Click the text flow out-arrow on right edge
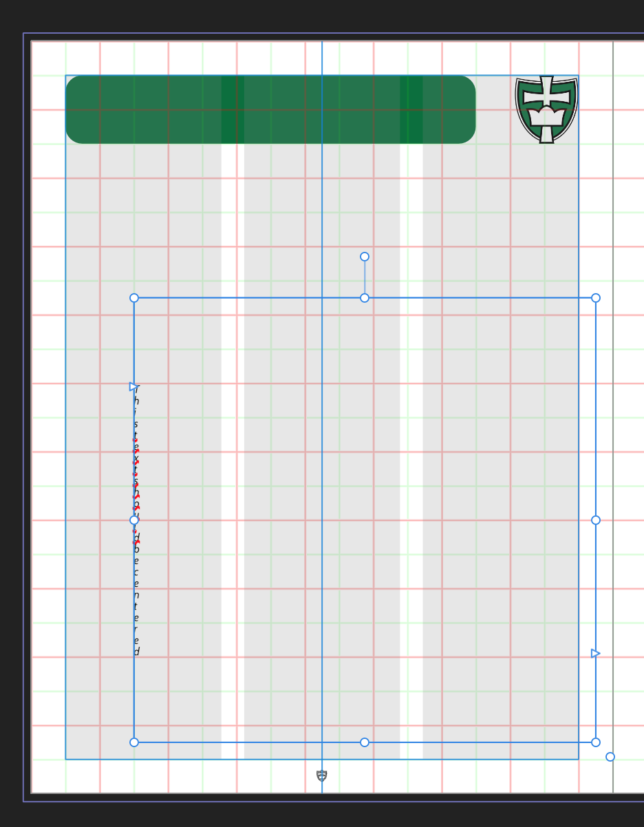The height and width of the screenshot is (827, 644). click(596, 653)
